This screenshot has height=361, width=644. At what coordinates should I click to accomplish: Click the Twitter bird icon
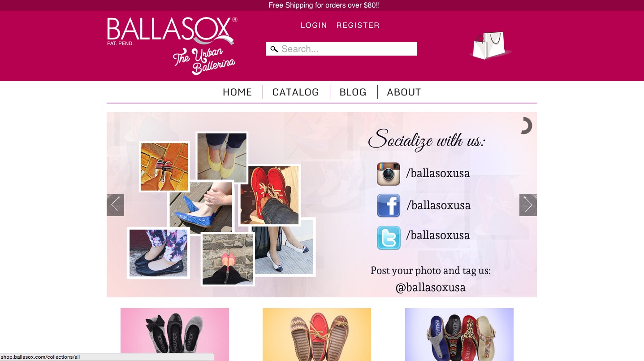389,238
